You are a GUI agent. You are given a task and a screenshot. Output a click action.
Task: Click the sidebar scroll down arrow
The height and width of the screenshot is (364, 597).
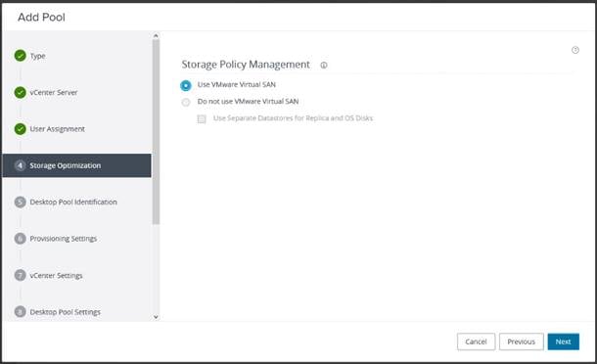click(156, 317)
